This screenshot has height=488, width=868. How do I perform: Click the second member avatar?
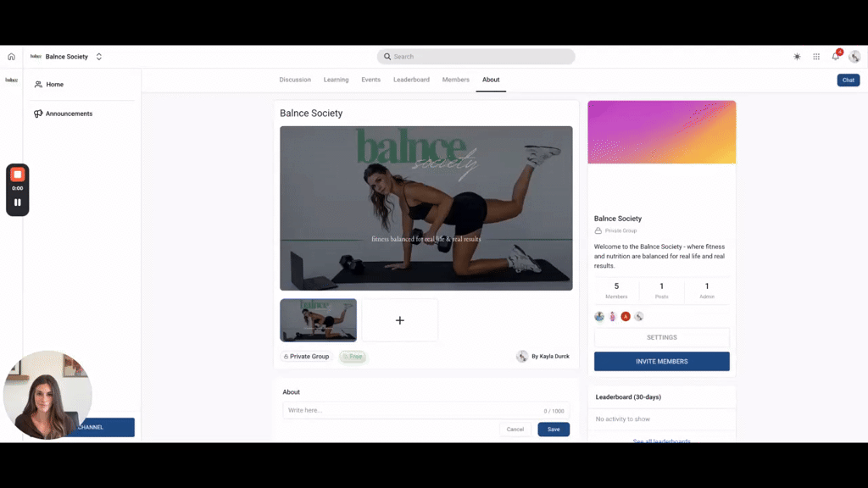pyautogui.click(x=612, y=317)
